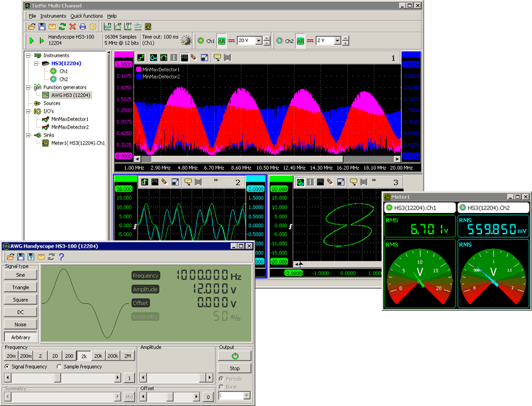Image resolution: width=532 pixels, height=406 pixels.
Task: Choose the 20k frequency range tab
Action: click(x=98, y=356)
